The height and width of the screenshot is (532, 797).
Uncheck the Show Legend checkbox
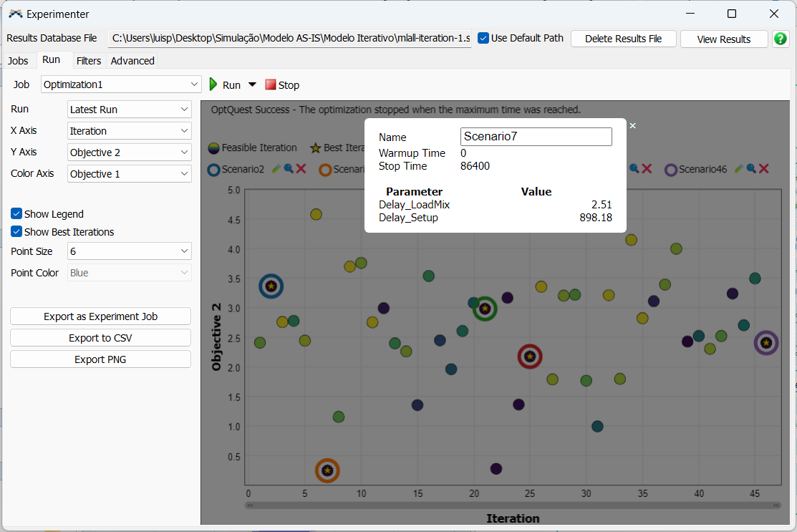coord(16,213)
